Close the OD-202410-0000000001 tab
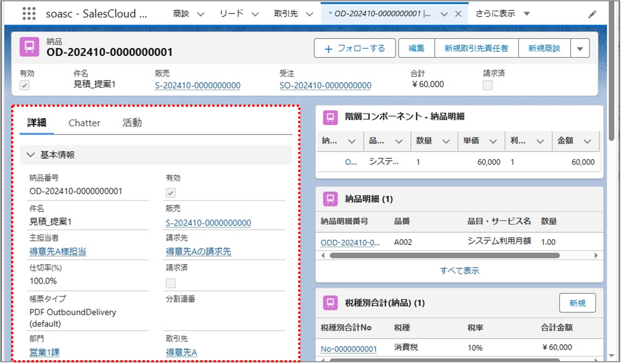643x364 pixels. click(458, 14)
